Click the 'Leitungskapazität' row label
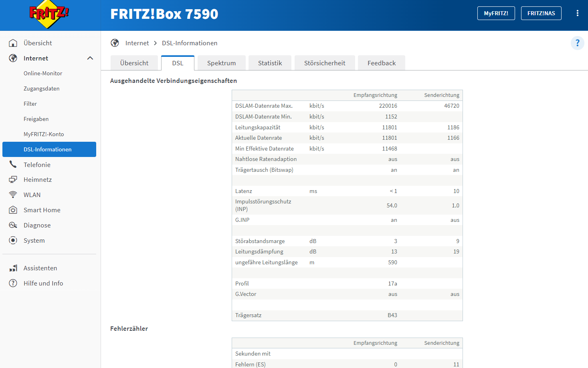 click(258, 127)
